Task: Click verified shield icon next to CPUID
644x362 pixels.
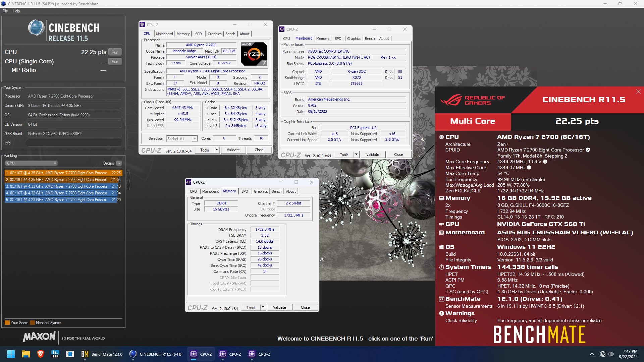Action: tap(588, 150)
